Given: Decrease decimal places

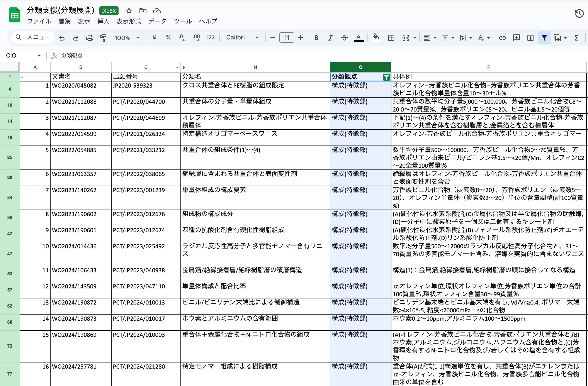Looking at the screenshot, I should [x=182, y=37].
